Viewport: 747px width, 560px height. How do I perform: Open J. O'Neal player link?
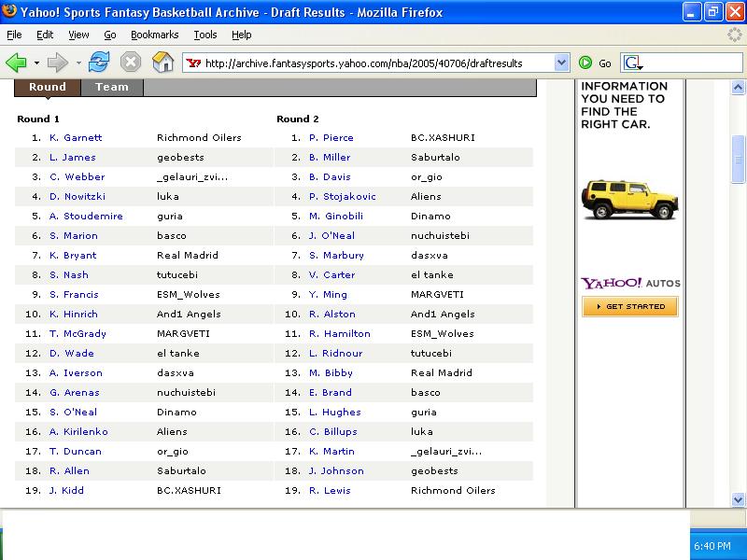coord(331,236)
